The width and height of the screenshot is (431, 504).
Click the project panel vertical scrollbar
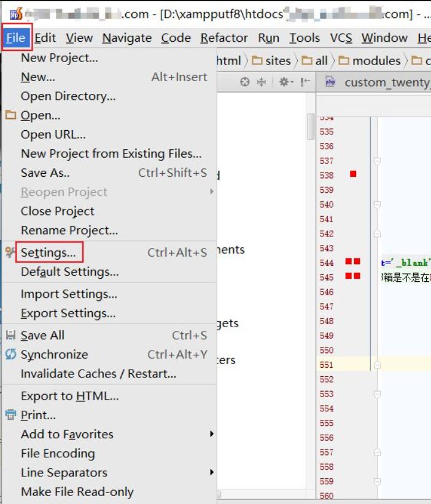pyautogui.click(x=311, y=126)
